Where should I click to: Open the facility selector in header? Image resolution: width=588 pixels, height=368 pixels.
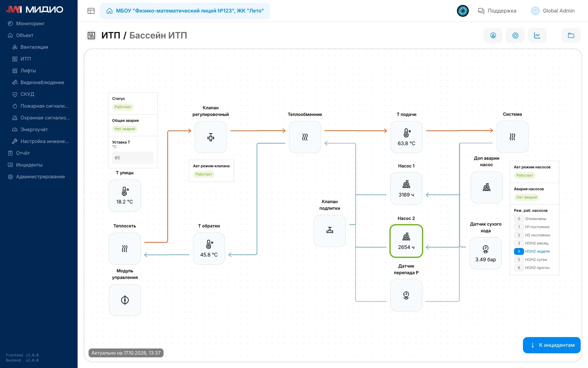pos(185,11)
